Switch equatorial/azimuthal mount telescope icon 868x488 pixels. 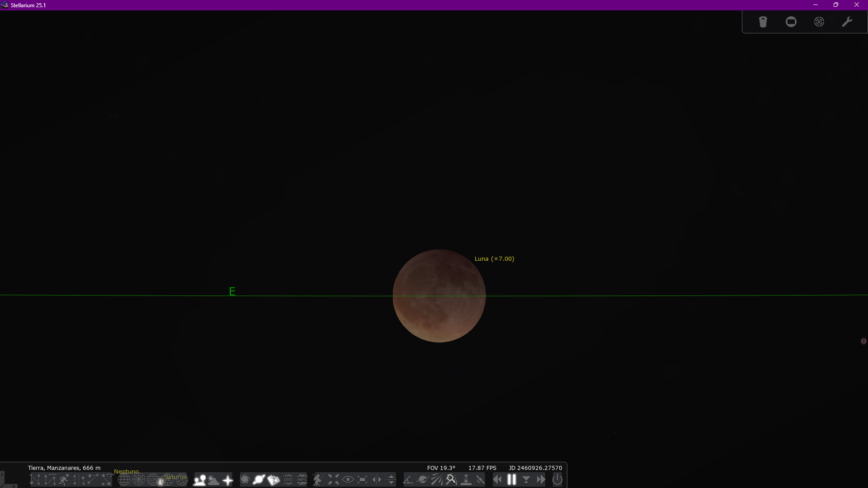click(318, 480)
